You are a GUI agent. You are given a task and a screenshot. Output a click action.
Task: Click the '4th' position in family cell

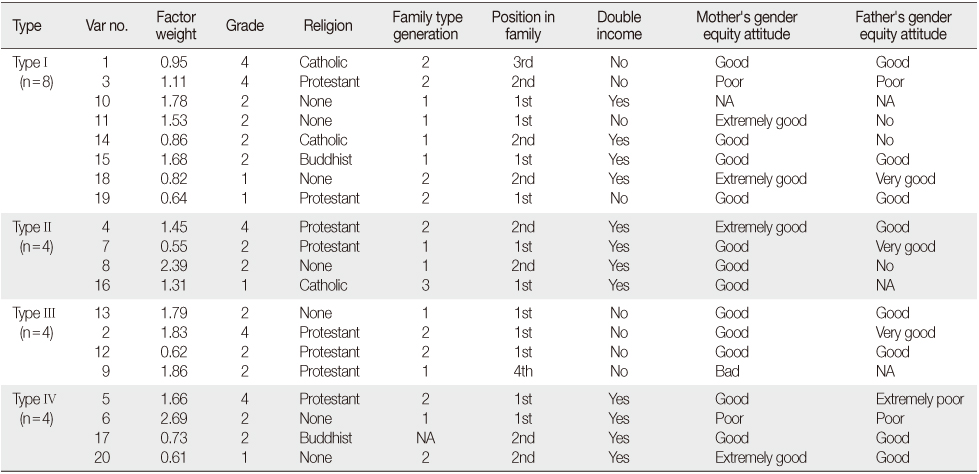point(523,371)
